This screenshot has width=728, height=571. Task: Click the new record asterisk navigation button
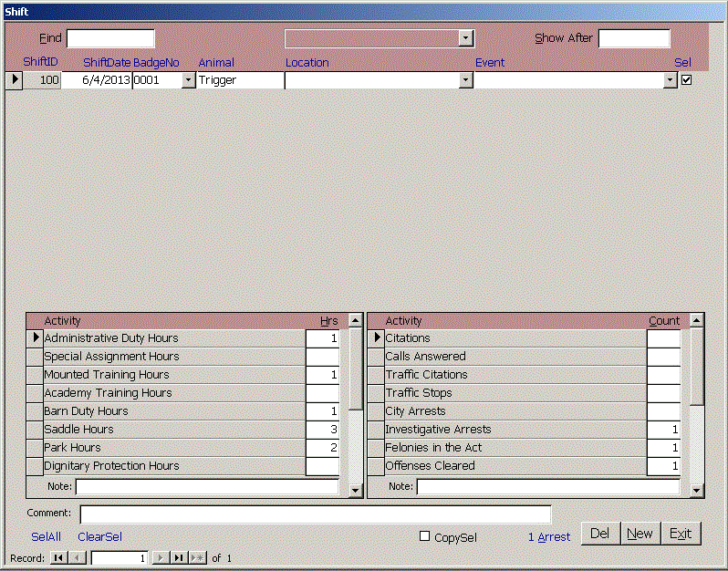click(198, 557)
